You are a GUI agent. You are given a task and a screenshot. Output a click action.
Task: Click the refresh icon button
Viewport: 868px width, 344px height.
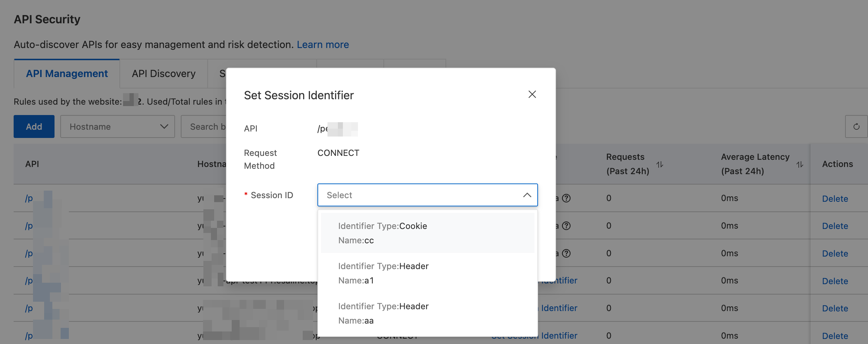856,126
